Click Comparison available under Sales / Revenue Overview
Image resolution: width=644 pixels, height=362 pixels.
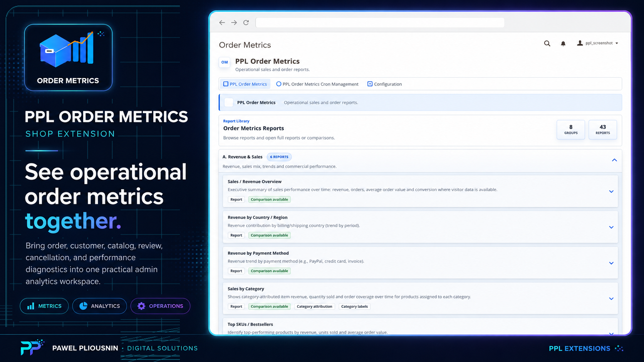269,199
